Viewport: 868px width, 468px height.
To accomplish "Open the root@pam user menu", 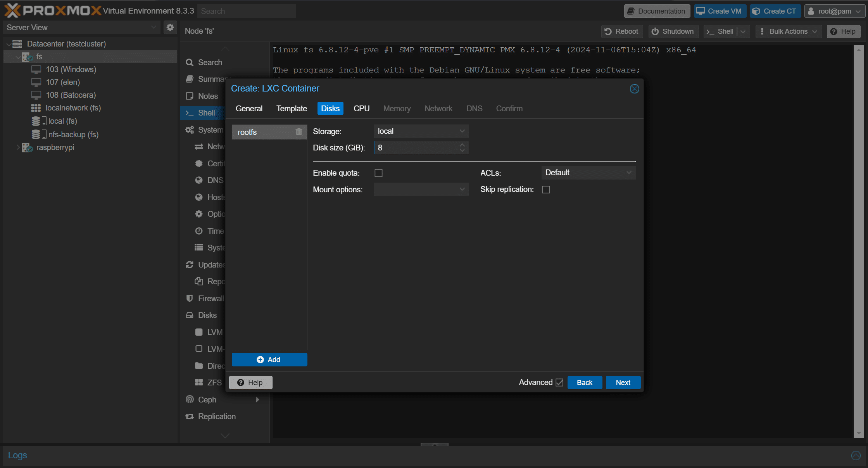I will [x=835, y=11].
